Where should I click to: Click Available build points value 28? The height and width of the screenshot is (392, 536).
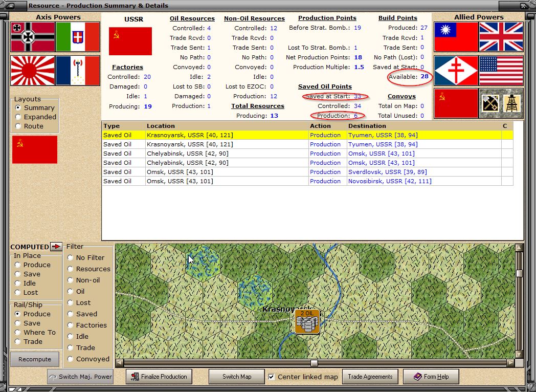tap(425, 76)
